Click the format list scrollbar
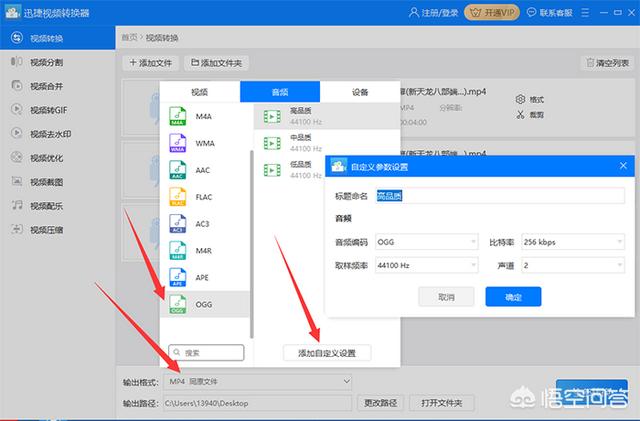The height and width of the screenshot is (421, 640). pos(251,244)
